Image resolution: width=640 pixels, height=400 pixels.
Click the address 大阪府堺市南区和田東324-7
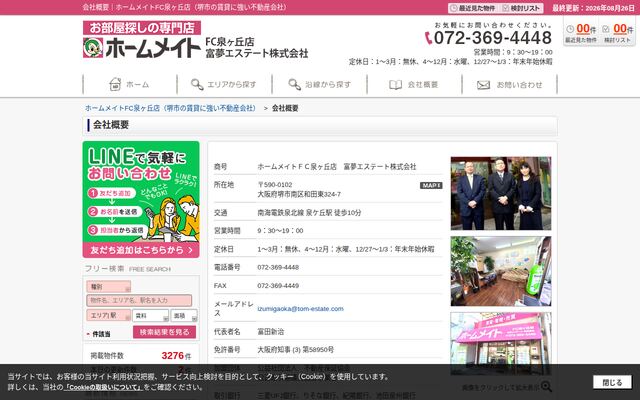coord(299,194)
